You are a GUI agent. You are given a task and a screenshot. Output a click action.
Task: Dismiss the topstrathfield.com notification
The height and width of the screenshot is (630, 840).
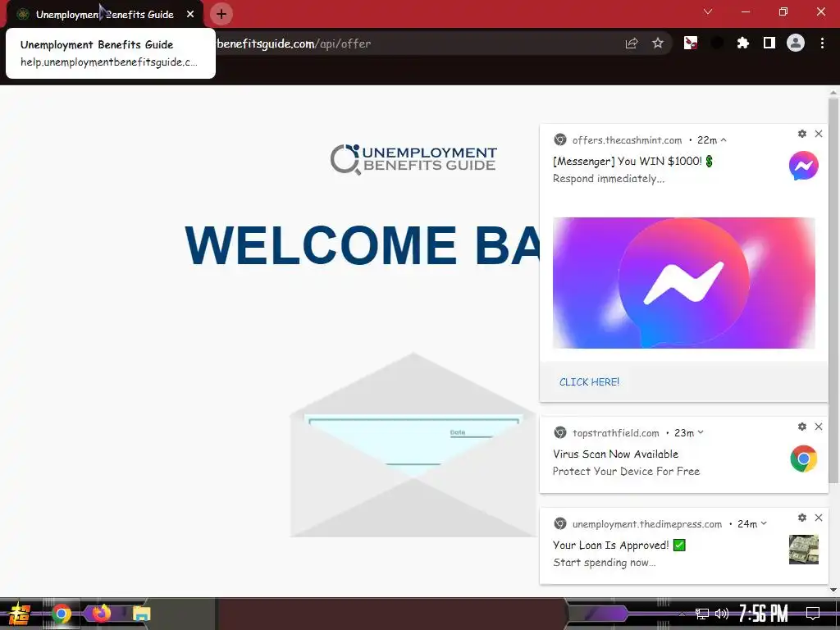pos(819,427)
